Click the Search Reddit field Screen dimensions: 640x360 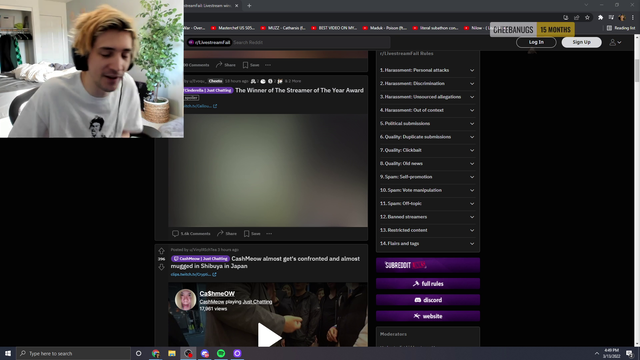(x=310, y=42)
